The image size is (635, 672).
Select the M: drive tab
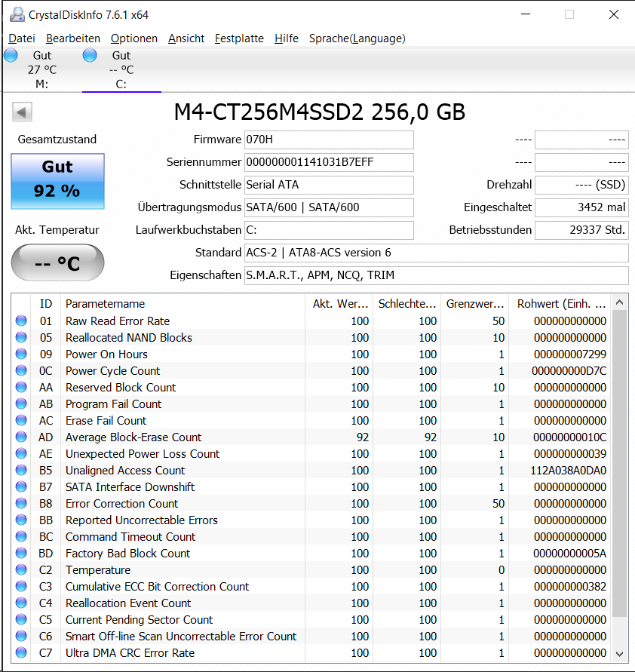coord(42,69)
